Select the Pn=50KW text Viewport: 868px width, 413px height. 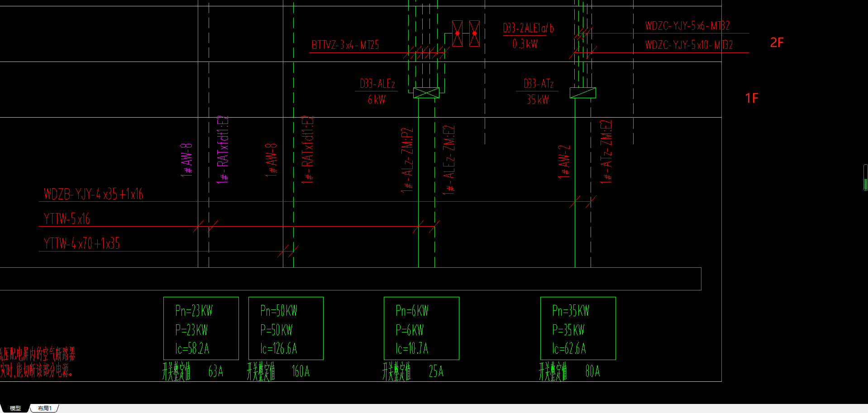279,311
